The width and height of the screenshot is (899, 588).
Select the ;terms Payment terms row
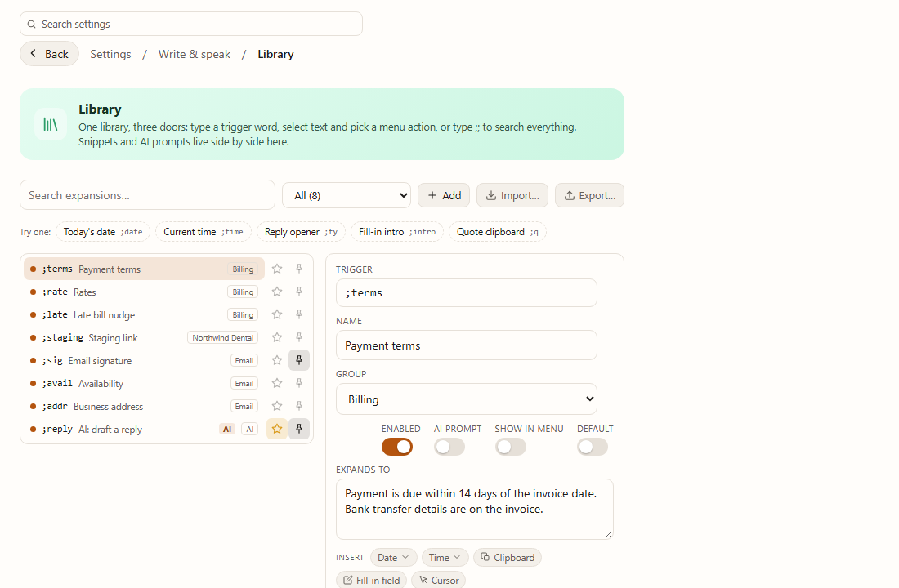[144, 269]
